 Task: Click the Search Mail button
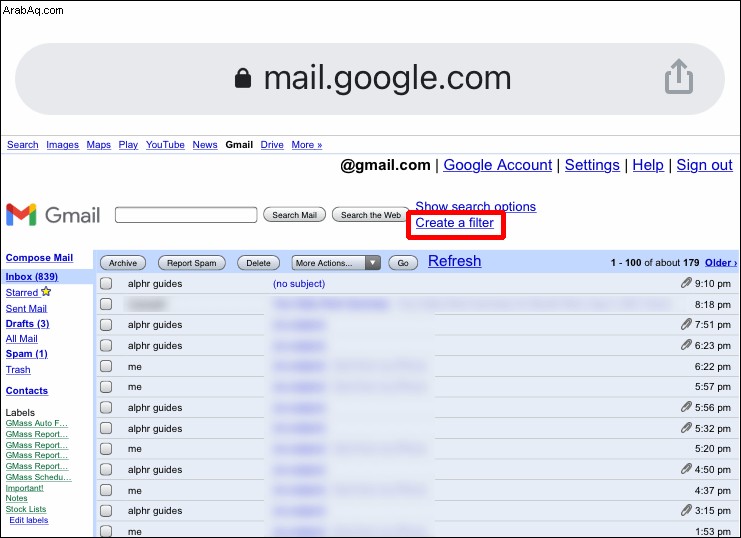tap(294, 215)
